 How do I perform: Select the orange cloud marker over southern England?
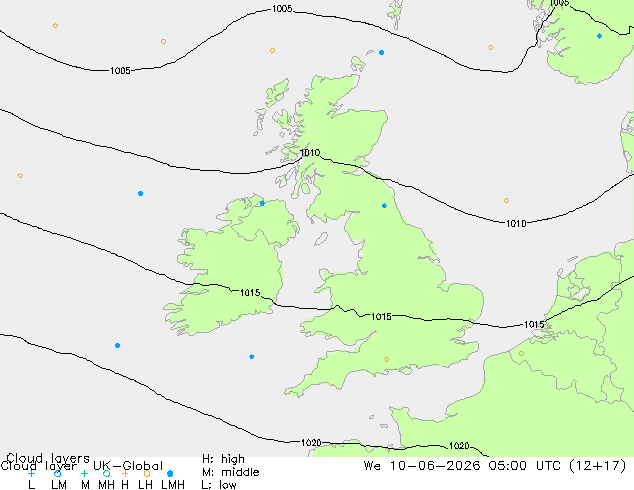click(387, 359)
